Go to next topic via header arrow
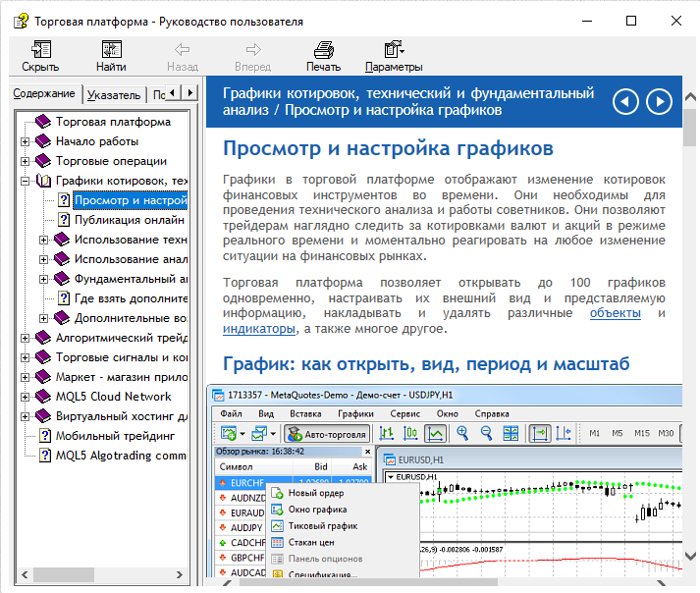Image resolution: width=700 pixels, height=593 pixels. 660,102
